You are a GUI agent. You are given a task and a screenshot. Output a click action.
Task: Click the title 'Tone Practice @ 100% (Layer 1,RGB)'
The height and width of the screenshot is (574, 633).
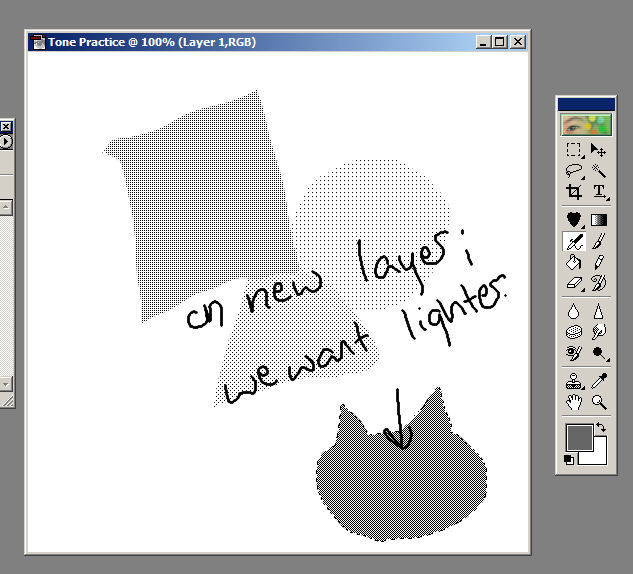coord(152,42)
